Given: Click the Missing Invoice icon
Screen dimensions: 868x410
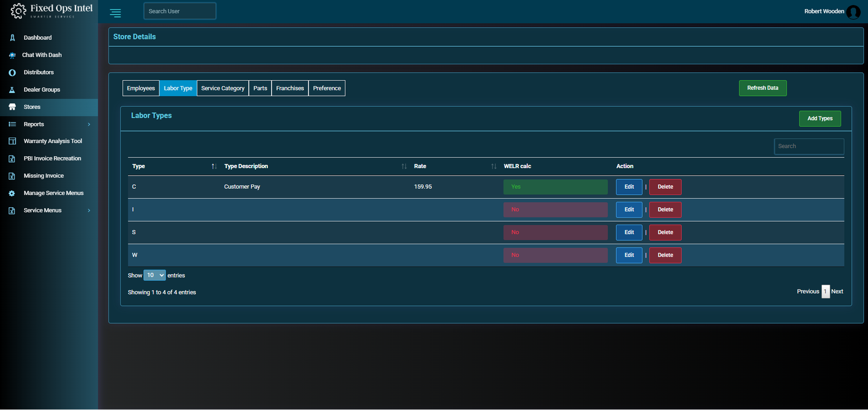Looking at the screenshot, I should (12, 176).
